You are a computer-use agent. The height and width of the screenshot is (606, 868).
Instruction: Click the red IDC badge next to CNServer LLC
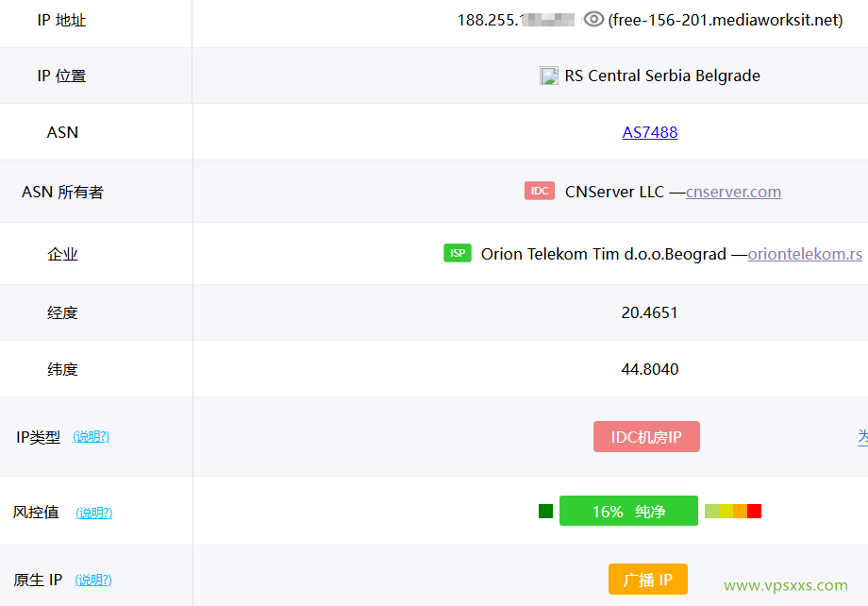(540, 191)
